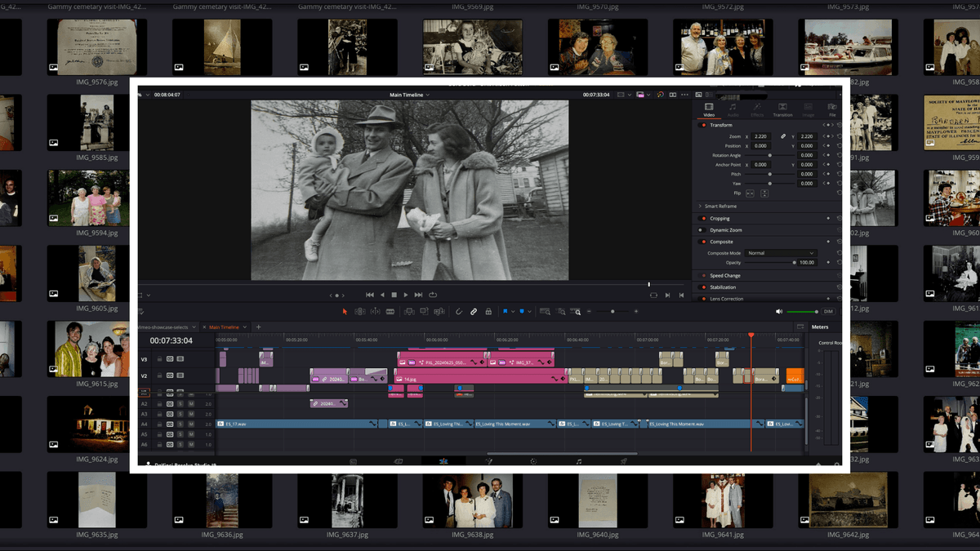Lock video track V3
Viewport: 980px width, 551px height.
coord(159,359)
